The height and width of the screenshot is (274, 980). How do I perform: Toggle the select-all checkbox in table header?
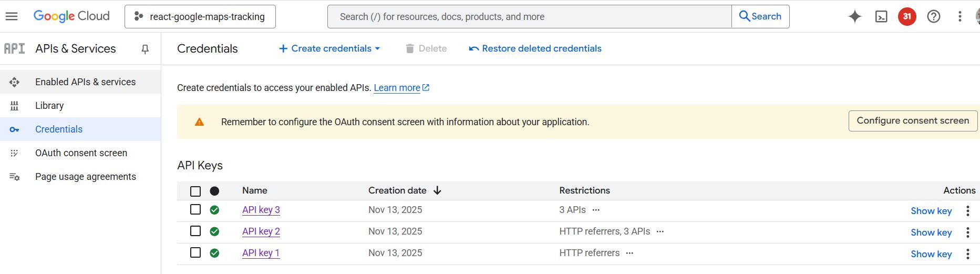[195, 191]
